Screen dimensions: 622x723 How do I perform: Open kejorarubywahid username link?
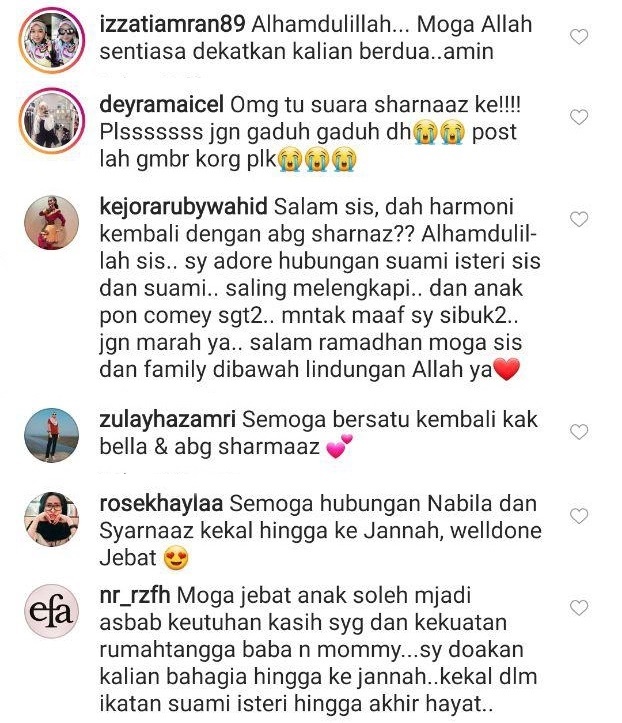point(184,207)
